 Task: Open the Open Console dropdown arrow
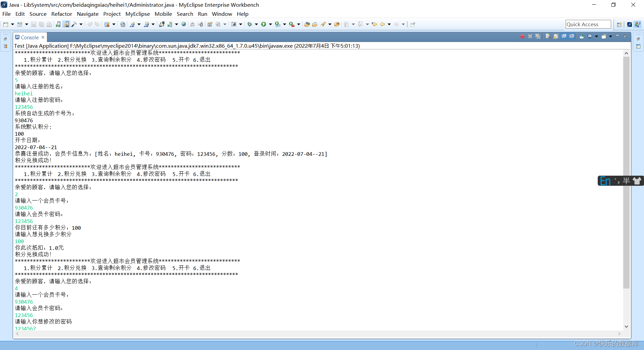click(x=610, y=36)
